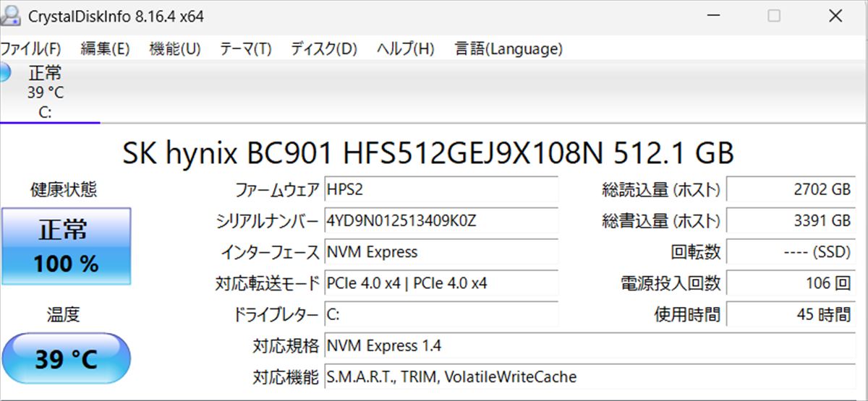This screenshot has height=401, width=868.
Task: Open the ファイル(F) menu
Action: (30, 49)
